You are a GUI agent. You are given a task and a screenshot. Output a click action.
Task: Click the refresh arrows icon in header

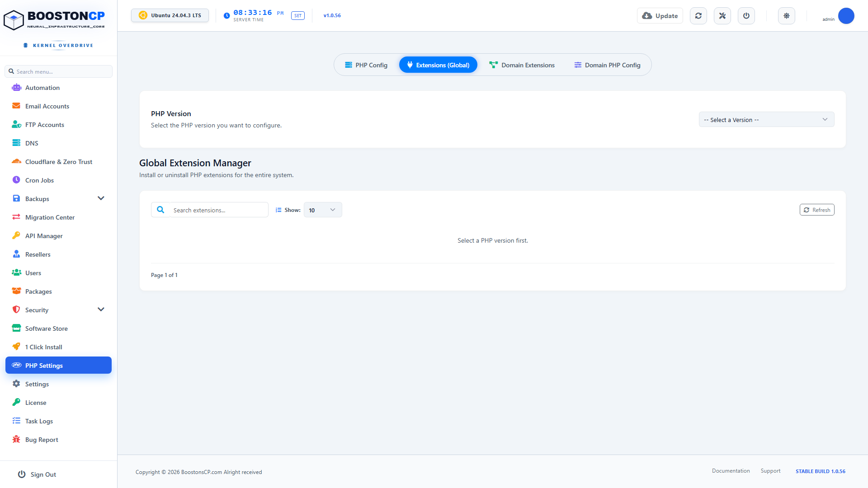(x=698, y=16)
